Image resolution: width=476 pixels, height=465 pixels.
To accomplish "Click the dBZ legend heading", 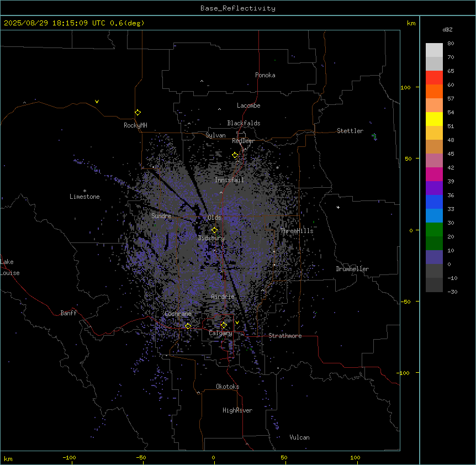I will tap(447, 29).
